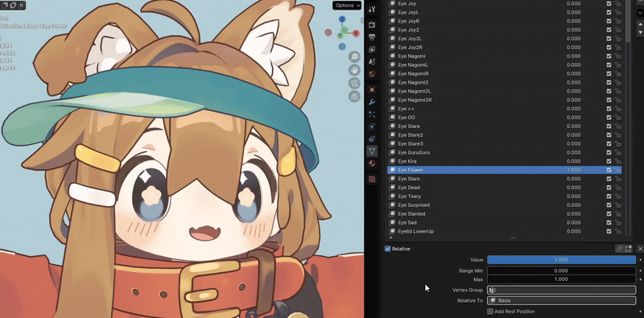
Task: Click the shape key list scrollbar
Action: tap(627, 21)
